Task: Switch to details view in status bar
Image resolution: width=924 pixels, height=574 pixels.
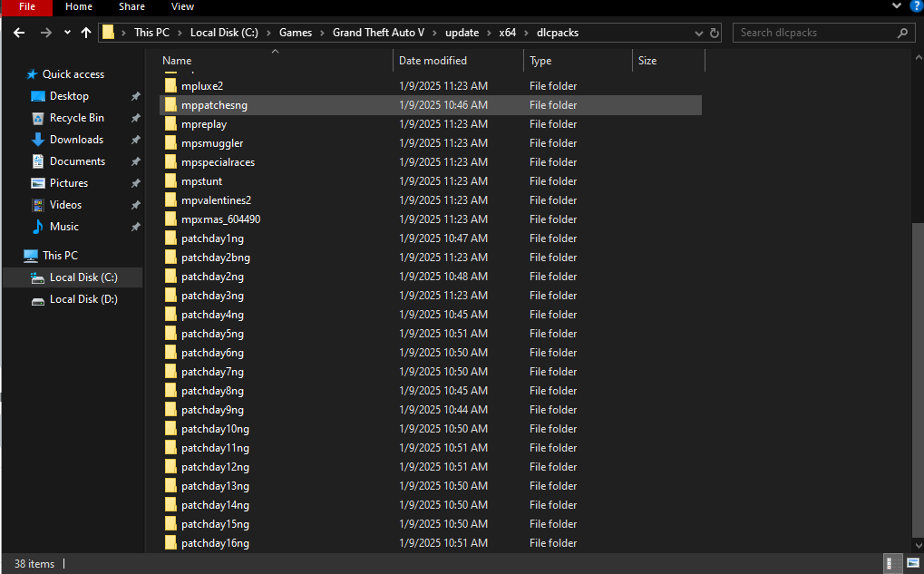Action: [x=892, y=563]
